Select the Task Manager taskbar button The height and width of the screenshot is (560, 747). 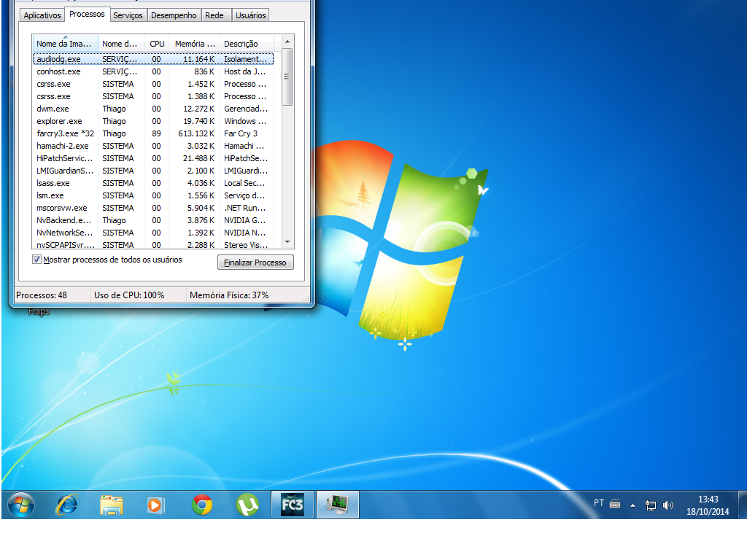click(x=337, y=505)
